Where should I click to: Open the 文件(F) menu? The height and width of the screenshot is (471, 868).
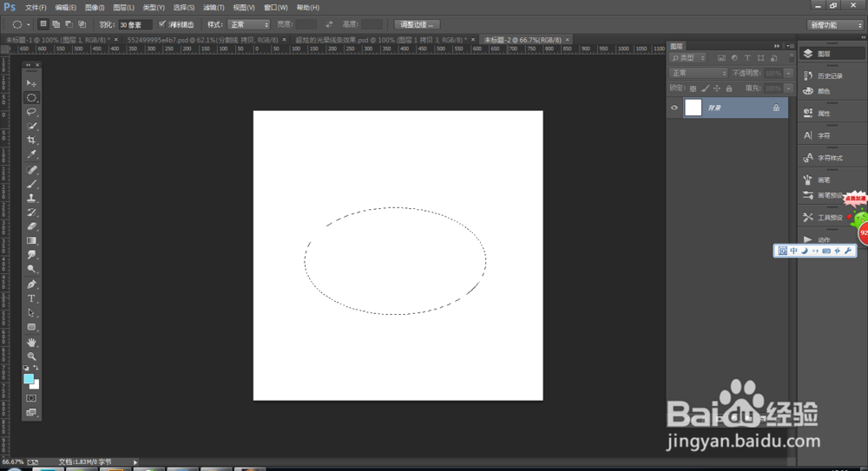tap(36, 8)
